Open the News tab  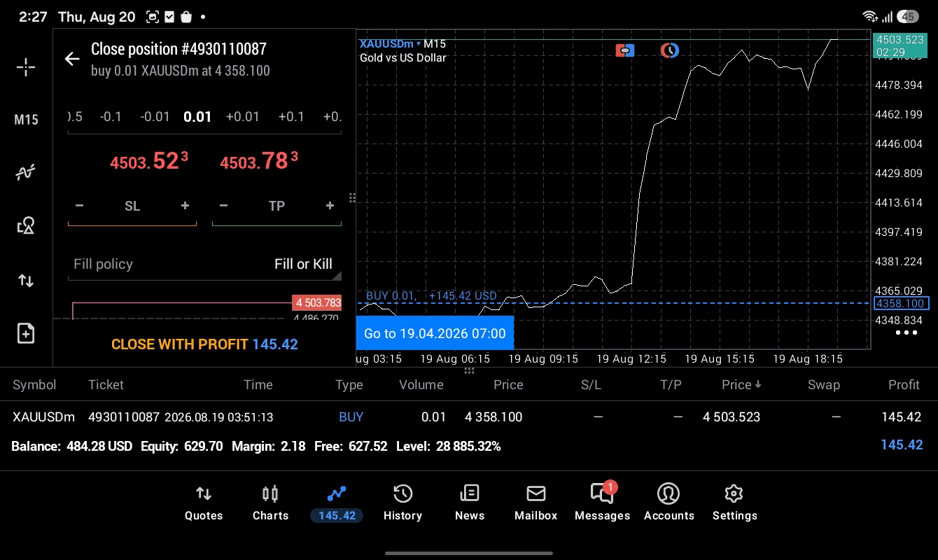tap(469, 503)
